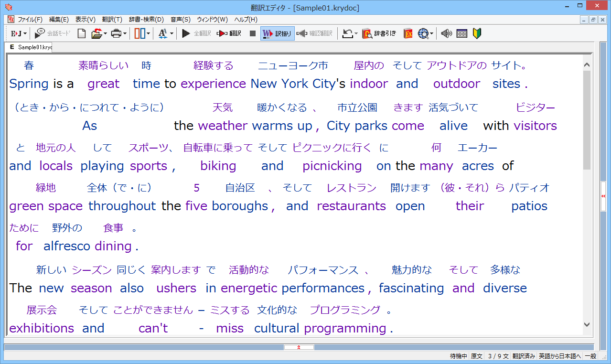
Task: Click the speaker audio icon
Action: tap(446, 33)
